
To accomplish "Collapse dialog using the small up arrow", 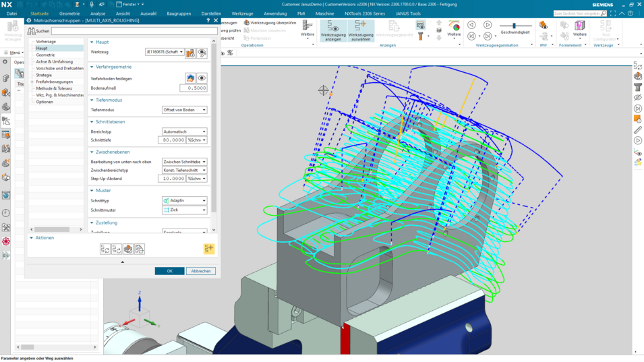I will coord(122,262).
